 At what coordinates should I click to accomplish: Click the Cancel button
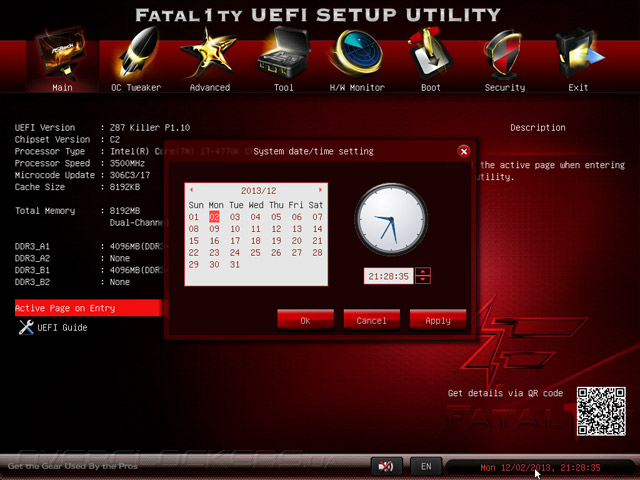pos(371,320)
